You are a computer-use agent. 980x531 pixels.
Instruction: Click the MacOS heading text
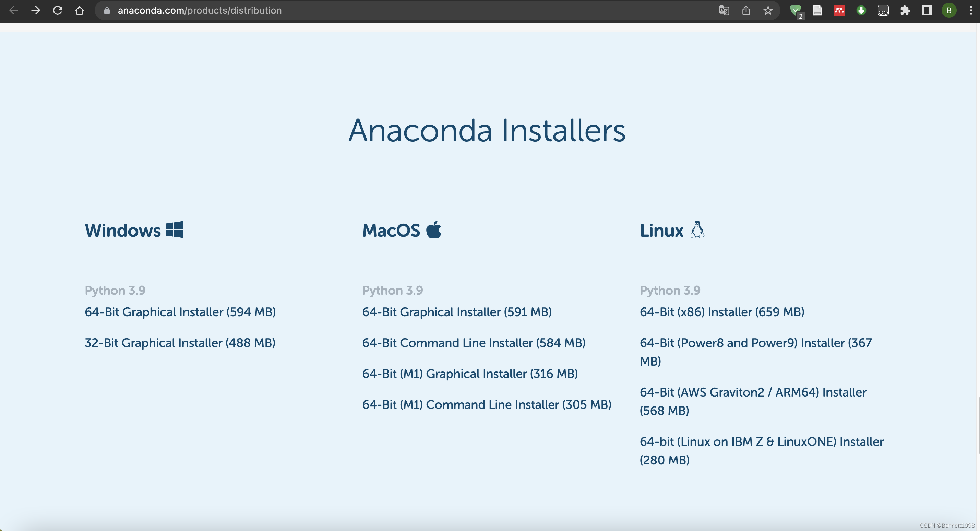(x=391, y=231)
